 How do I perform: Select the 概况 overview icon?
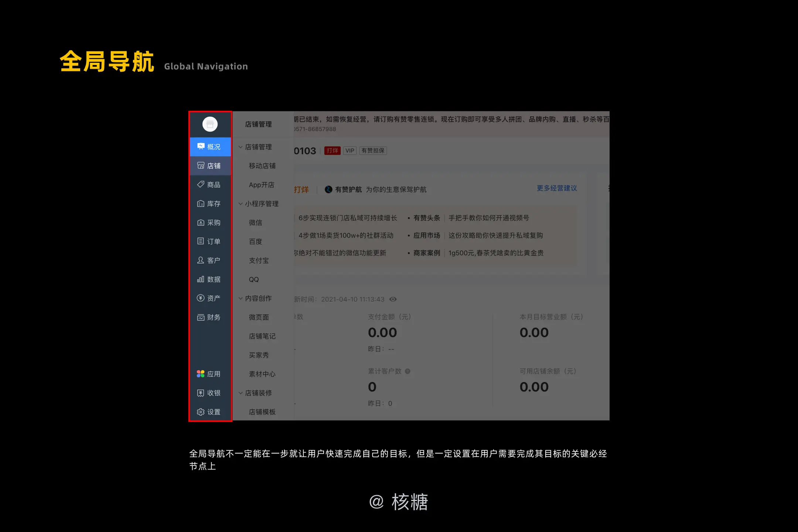pyautogui.click(x=201, y=146)
